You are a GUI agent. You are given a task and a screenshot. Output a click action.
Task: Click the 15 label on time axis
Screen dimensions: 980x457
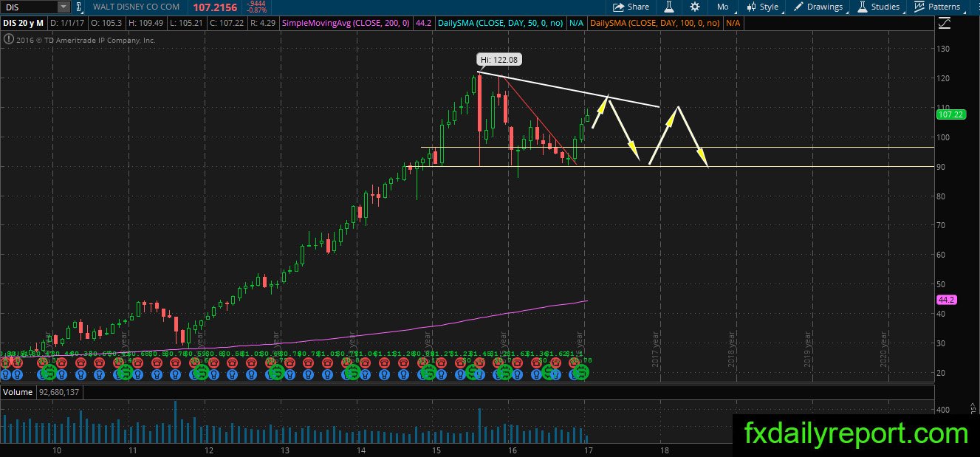point(436,450)
